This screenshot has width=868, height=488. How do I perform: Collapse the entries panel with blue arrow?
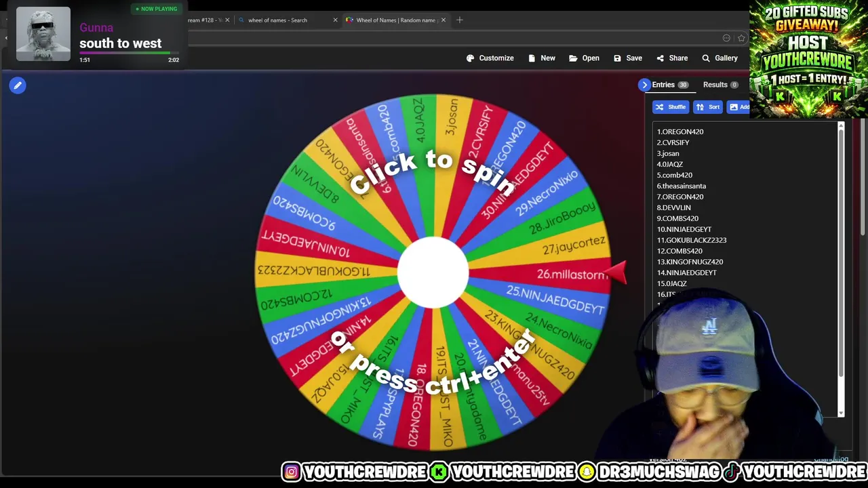tap(644, 85)
